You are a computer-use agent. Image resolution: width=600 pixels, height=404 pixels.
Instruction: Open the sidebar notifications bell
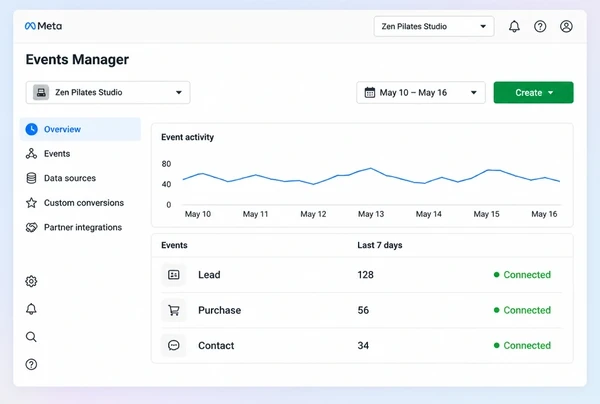(x=31, y=309)
